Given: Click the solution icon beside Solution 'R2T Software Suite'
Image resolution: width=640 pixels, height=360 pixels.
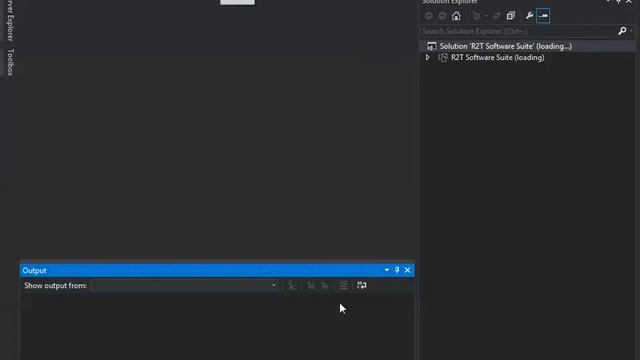Looking at the screenshot, I should coord(431,46).
